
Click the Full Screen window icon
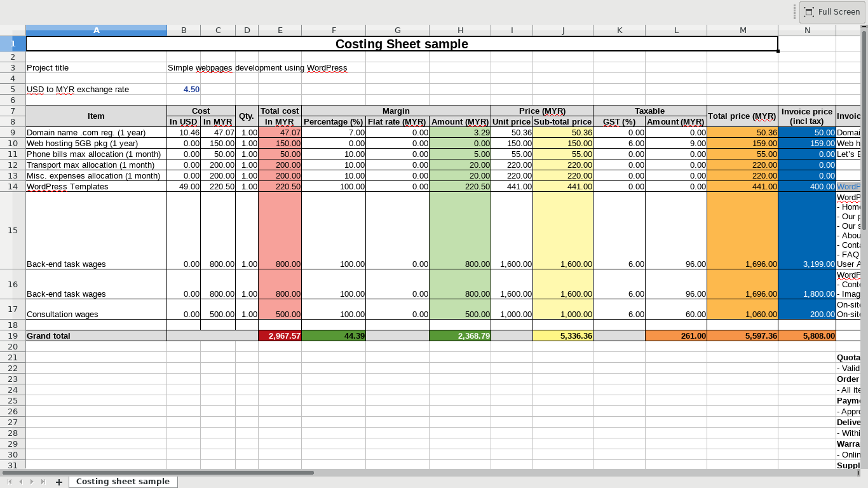coord(808,11)
